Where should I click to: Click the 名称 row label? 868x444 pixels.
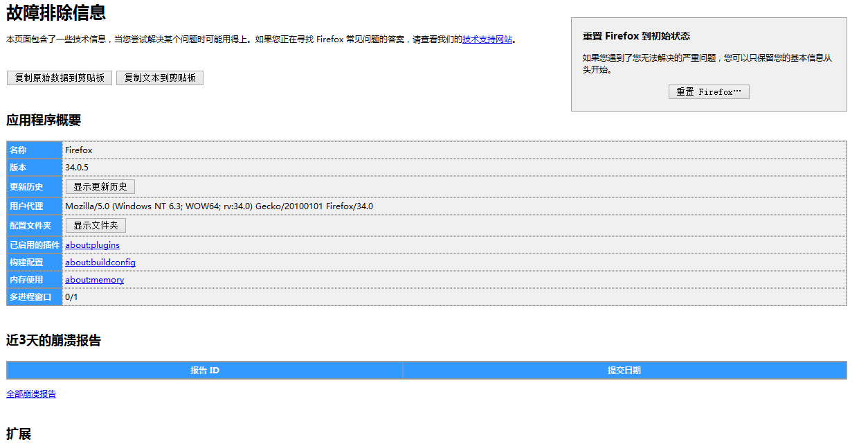point(35,150)
